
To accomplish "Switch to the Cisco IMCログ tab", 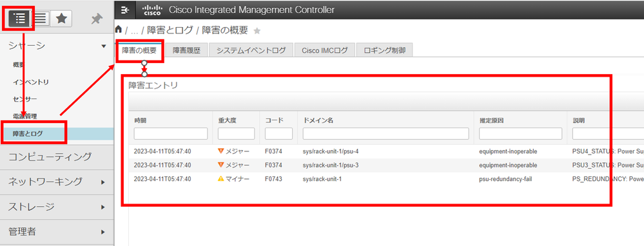I will coord(324,50).
